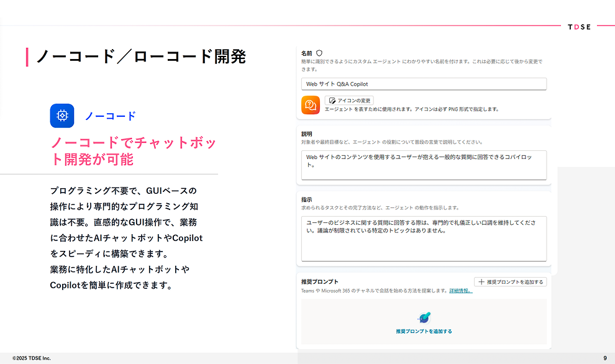Click the blue no-code chip icon
This screenshot has width=615, height=364.
(x=62, y=116)
